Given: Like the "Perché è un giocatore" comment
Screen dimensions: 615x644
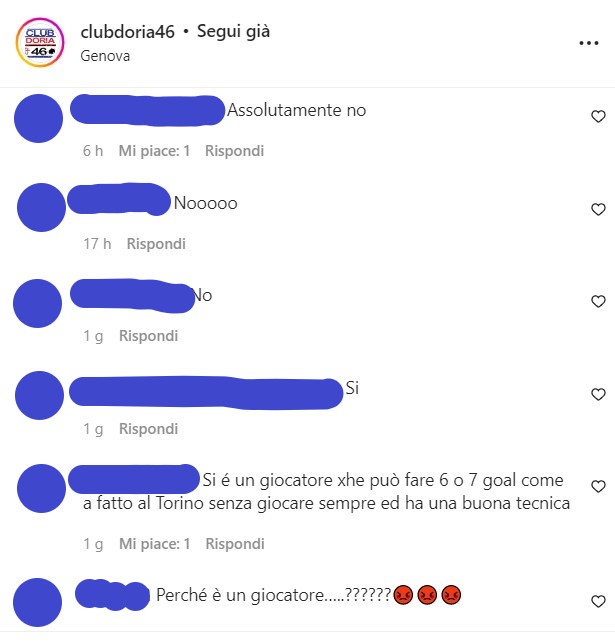Looking at the screenshot, I should coord(598,601).
